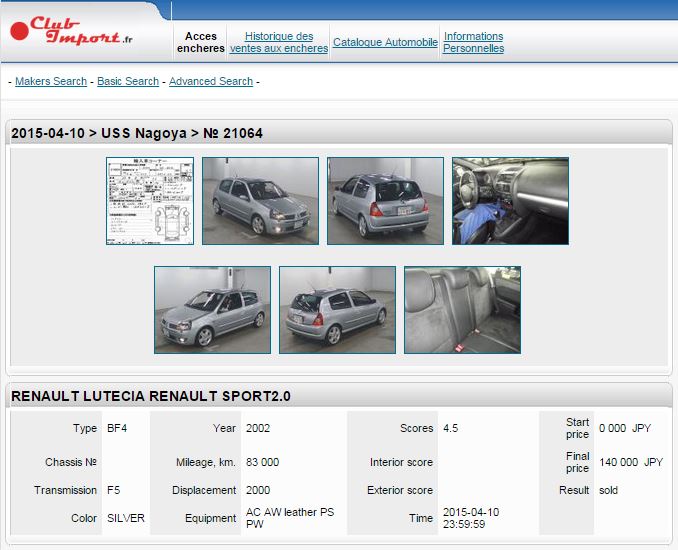The image size is (678, 550).
Task: Open the rear seat interior photo
Action: coord(462,310)
